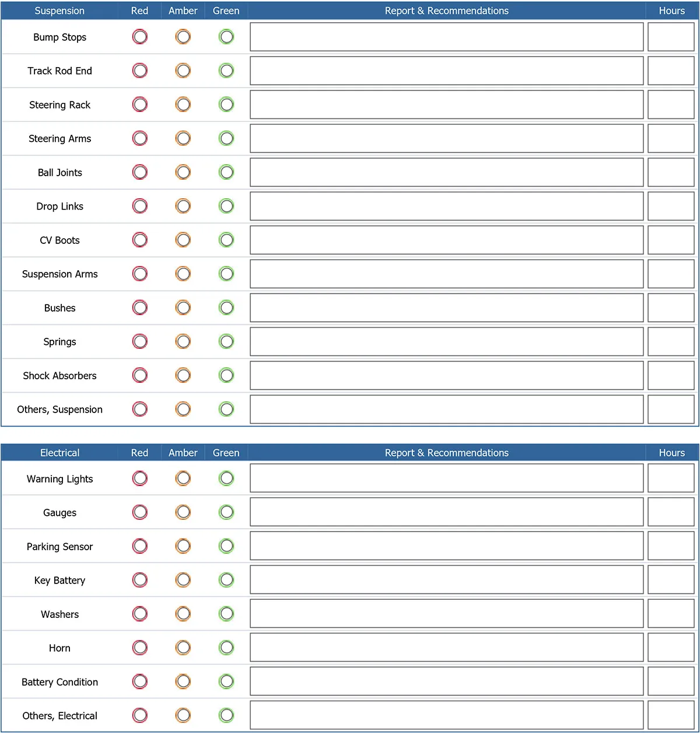The height and width of the screenshot is (734, 700).
Task: Mark Horn as Amber
Action: click(x=183, y=648)
